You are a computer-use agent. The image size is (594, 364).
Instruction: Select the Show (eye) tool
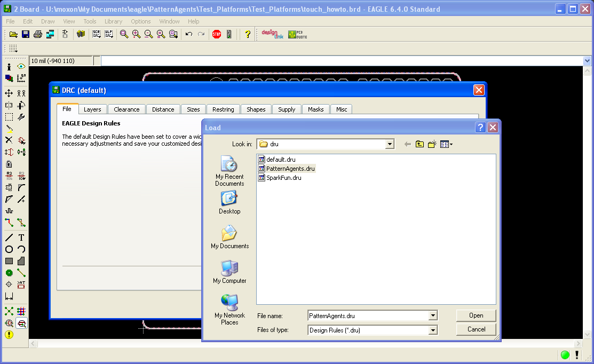pyautogui.click(x=21, y=67)
